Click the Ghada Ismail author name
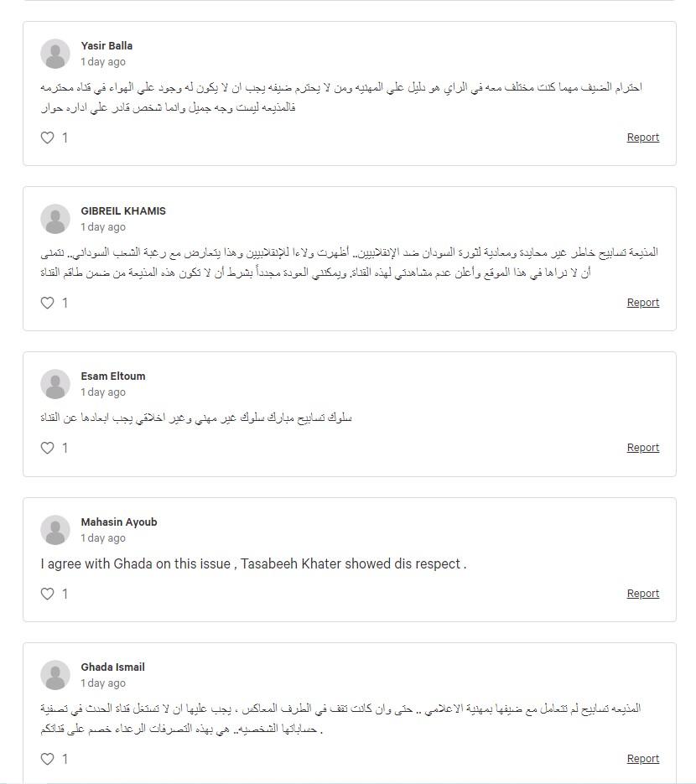This screenshot has height=784, width=696. click(112, 667)
